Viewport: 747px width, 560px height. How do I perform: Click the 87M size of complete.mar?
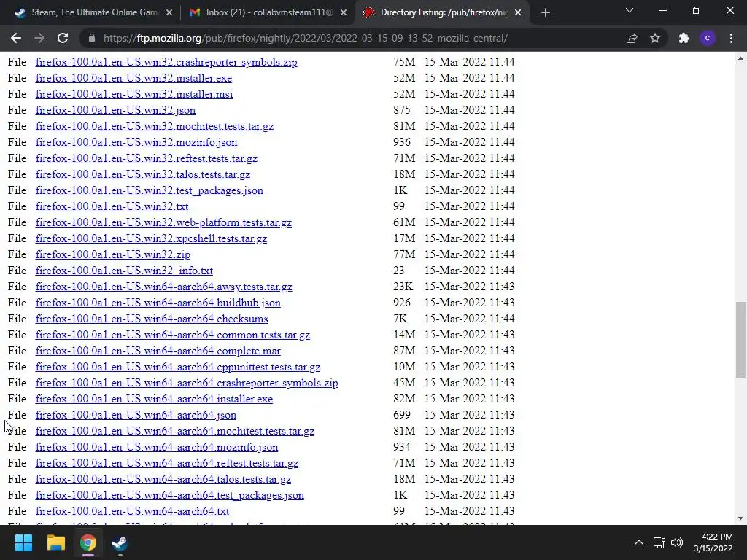[x=404, y=351]
